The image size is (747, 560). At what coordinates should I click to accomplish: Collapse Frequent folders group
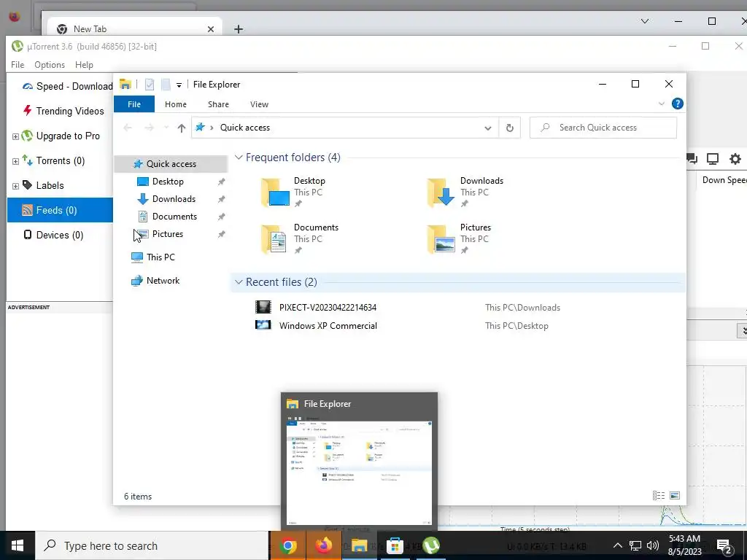pos(239,157)
